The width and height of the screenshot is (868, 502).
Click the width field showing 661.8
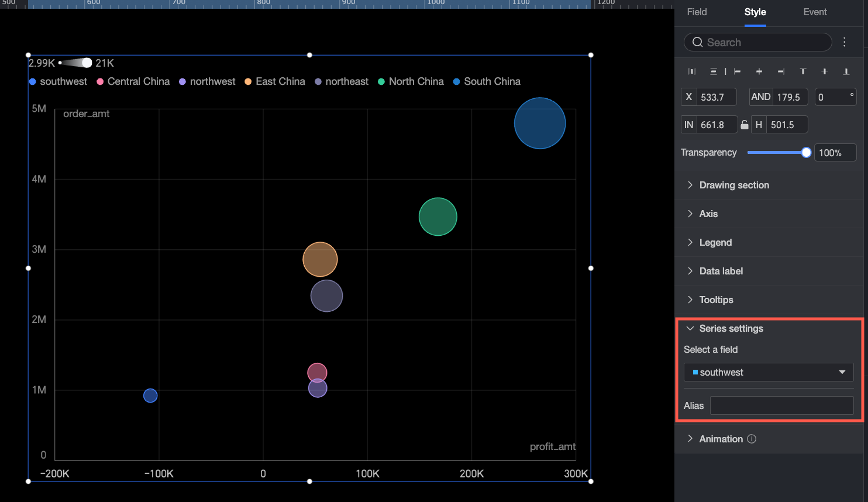pyautogui.click(x=717, y=125)
